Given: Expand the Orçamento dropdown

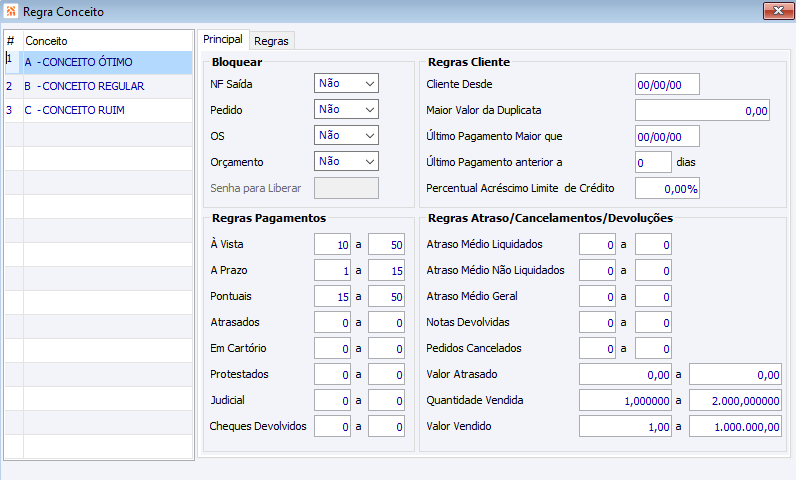Looking at the screenshot, I should point(346,161).
